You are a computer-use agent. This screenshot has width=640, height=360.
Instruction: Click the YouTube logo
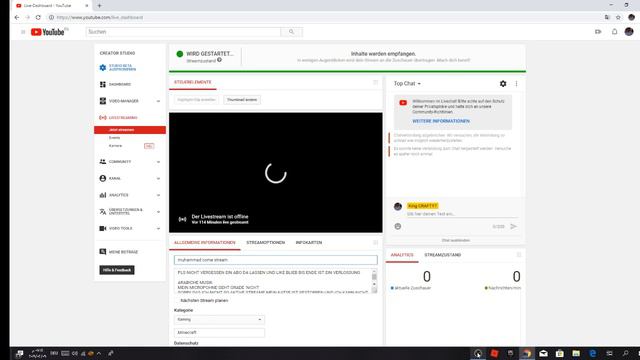[x=48, y=32]
